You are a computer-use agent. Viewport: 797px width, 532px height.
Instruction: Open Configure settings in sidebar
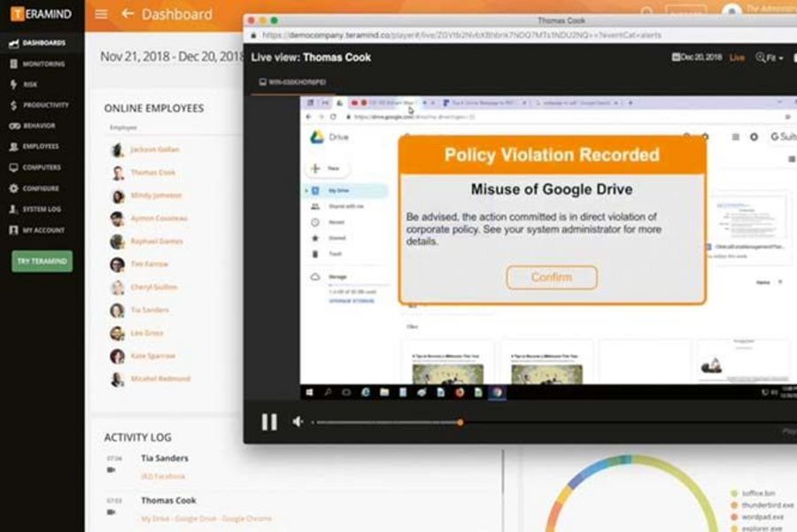34,188
